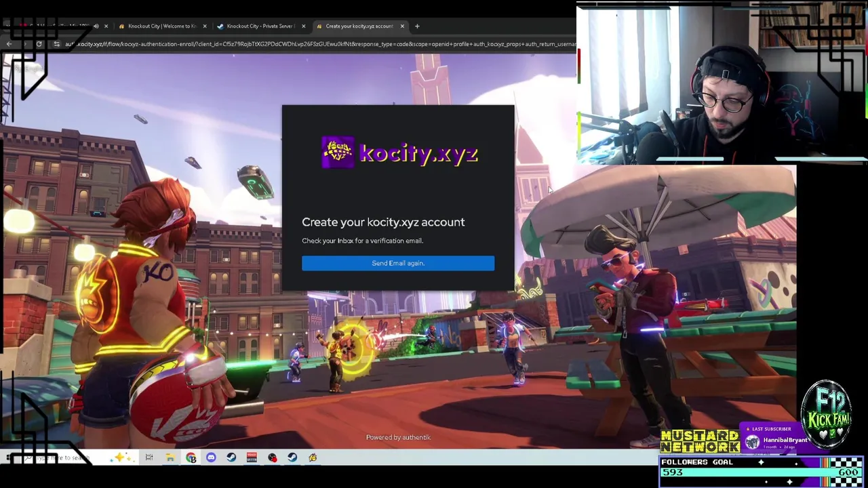The width and height of the screenshot is (868, 488).
Task: Open the Voicemeeter icon on the taskbar
Action: (x=252, y=457)
